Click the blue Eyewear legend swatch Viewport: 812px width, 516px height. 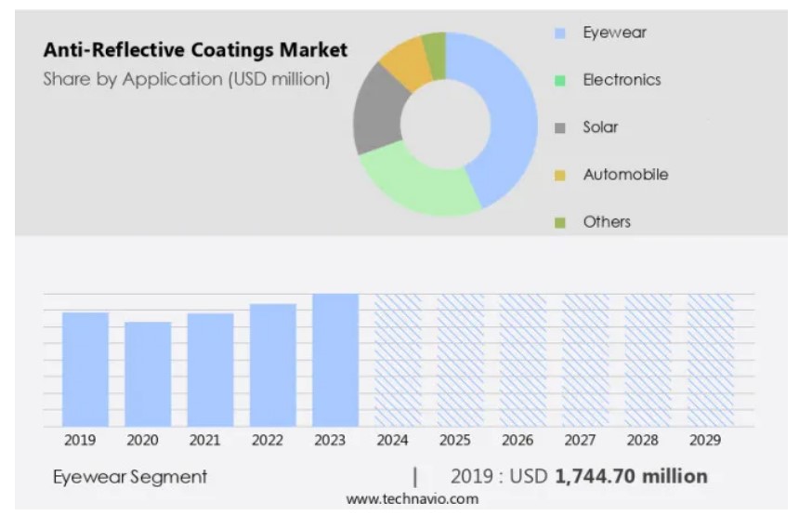pos(559,33)
